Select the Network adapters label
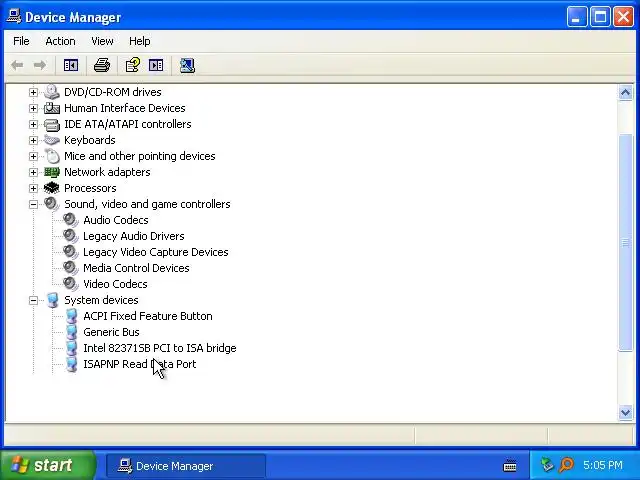 (107, 172)
